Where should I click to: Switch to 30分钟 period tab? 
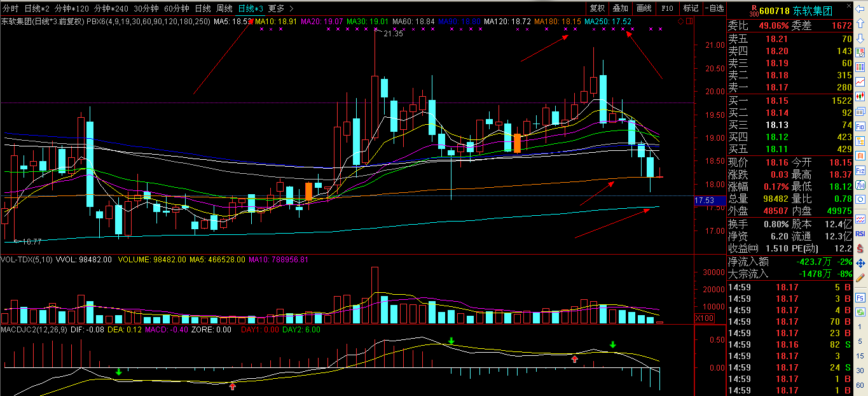click(x=146, y=8)
